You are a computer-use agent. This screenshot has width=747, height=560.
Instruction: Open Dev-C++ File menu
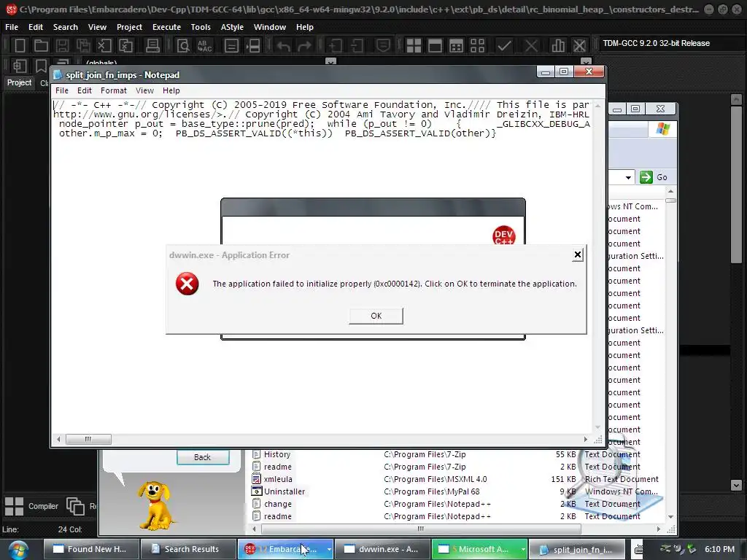click(x=12, y=27)
